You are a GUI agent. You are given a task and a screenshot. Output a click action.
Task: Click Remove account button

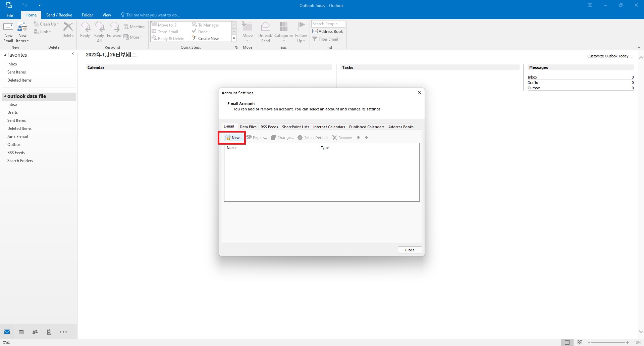[342, 138]
